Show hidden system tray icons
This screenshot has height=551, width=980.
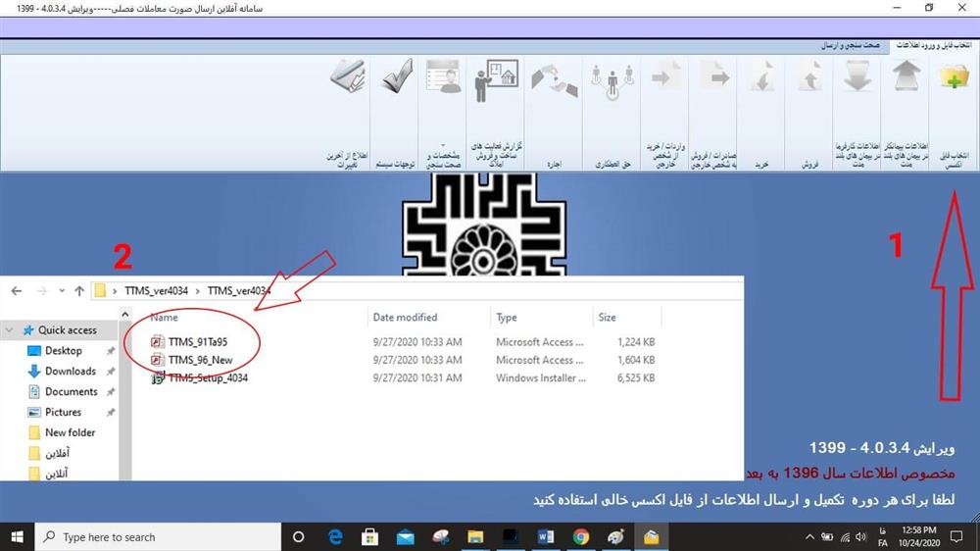[x=809, y=536]
